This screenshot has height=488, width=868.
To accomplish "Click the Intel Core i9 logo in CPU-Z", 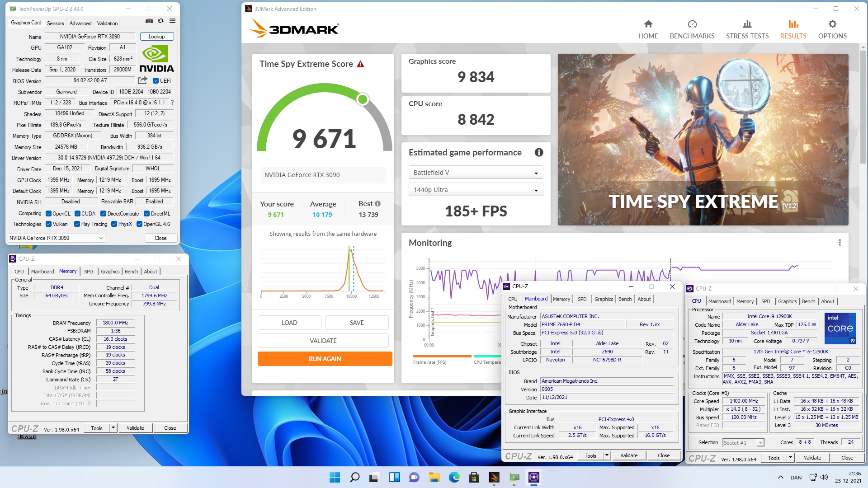I will pos(840,328).
